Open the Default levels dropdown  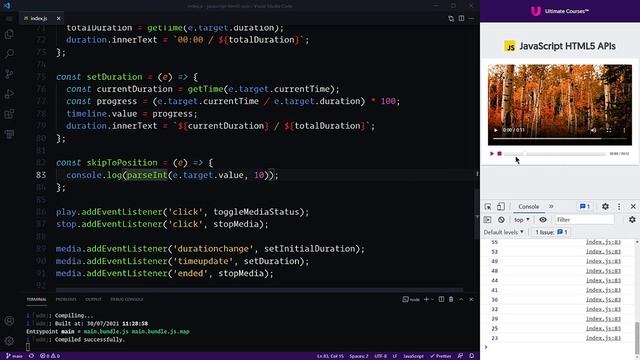pos(504,232)
